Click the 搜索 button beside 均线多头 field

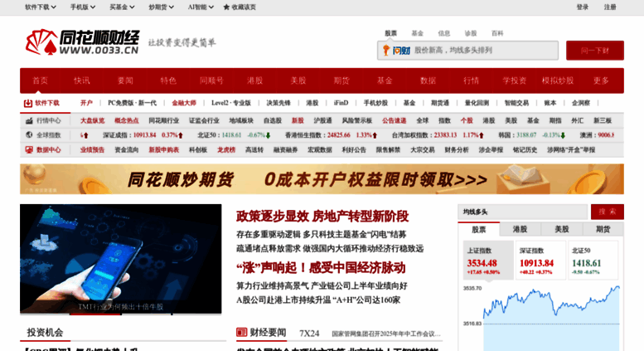pyautogui.click(x=607, y=212)
